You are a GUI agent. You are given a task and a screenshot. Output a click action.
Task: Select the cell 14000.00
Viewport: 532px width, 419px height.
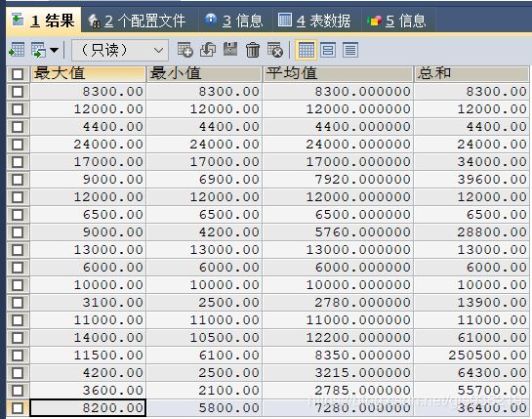click(x=88, y=338)
